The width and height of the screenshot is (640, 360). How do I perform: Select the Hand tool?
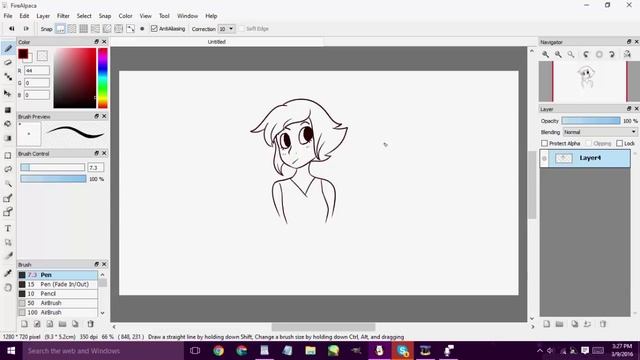8,287
